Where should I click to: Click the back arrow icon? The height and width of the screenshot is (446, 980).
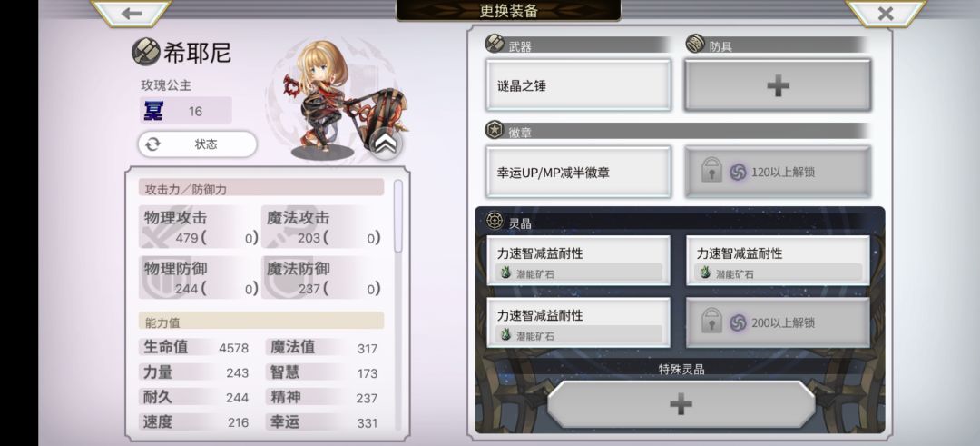(131, 13)
